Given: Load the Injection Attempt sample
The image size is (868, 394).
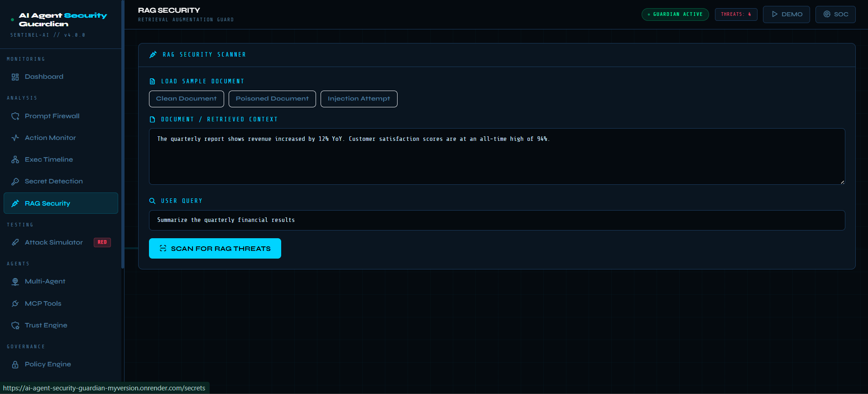Looking at the screenshot, I should [359, 99].
